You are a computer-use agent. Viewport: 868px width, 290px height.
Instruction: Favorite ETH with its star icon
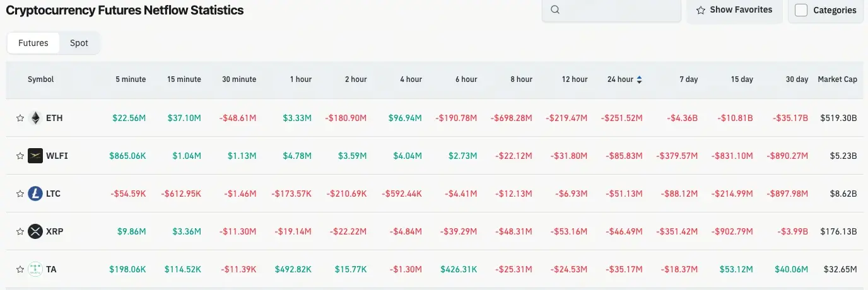tap(20, 118)
